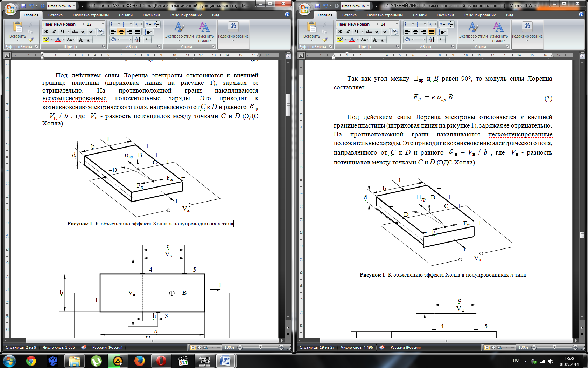Click the ruler tab selector in the left window
This screenshot has height=368, width=588.
[x=7, y=55]
